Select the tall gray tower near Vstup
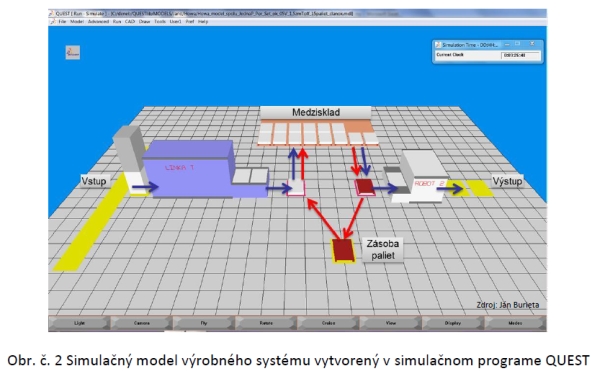 coord(129,153)
